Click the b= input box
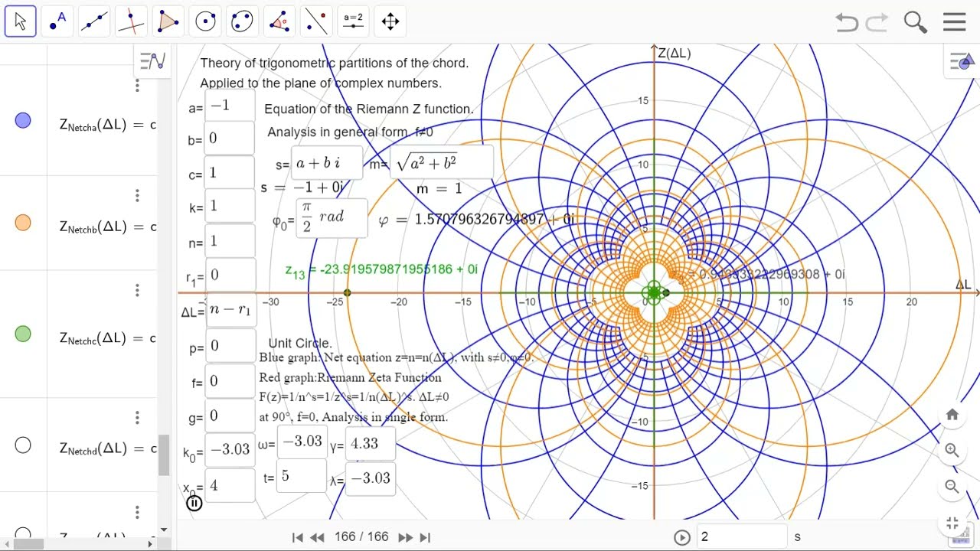 (x=230, y=139)
